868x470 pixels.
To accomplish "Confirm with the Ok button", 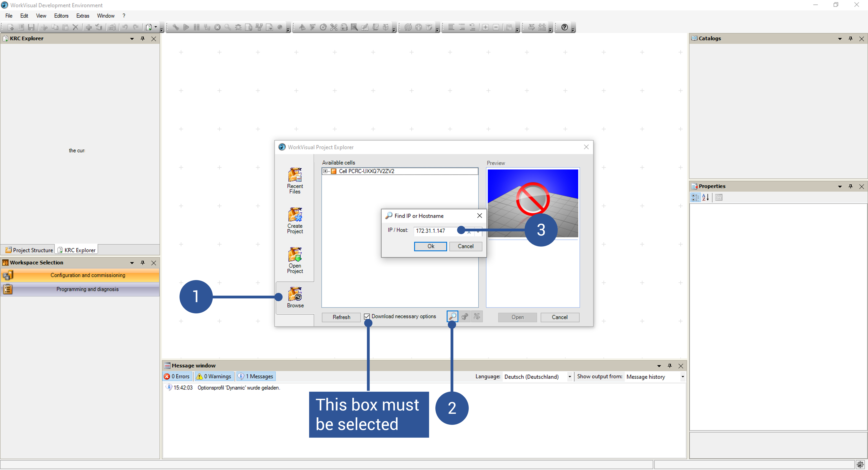I will 430,246.
